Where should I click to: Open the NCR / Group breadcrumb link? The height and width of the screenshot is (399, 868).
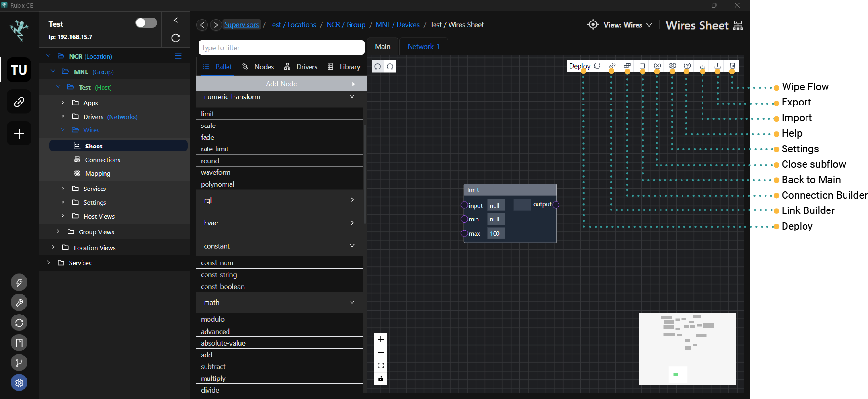coord(346,25)
